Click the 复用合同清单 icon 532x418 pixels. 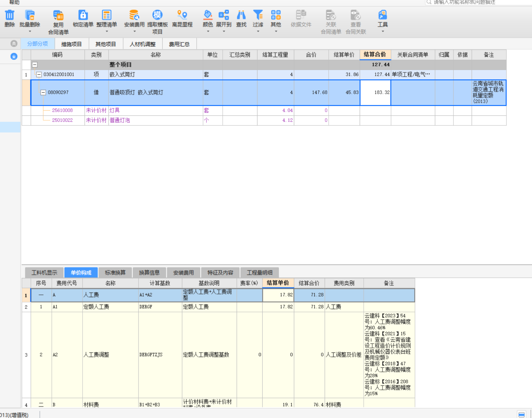click(58, 15)
